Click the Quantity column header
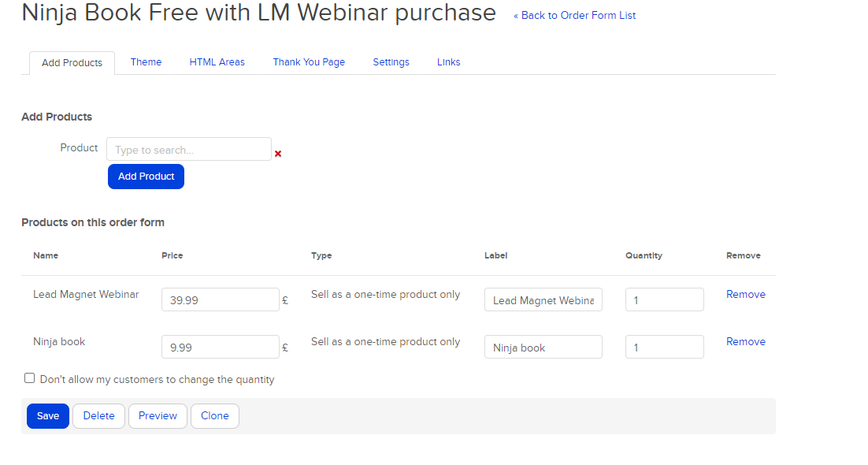Image resolution: width=868 pixels, height=465 pixels. [x=644, y=255]
